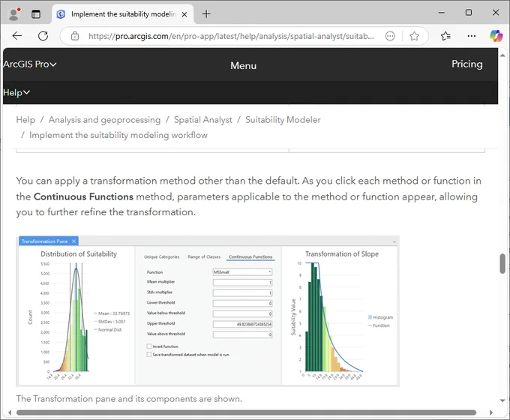Viewport: 510px width, 420px height.
Task: Expand the Help dropdown
Action: (x=16, y=93)
